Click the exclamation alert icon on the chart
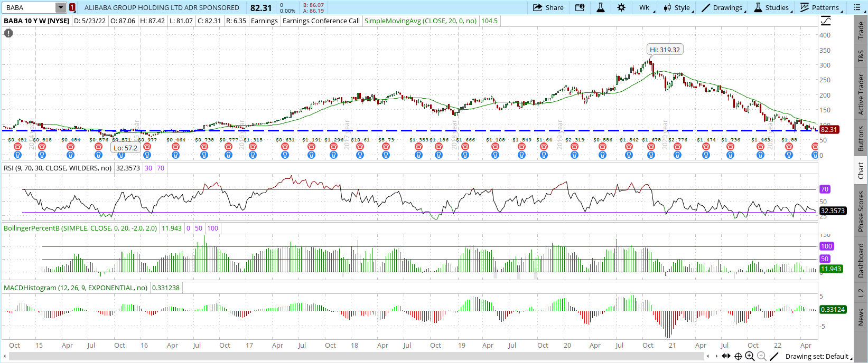Screen dimensions: 868x363 [x=8, y=33]
